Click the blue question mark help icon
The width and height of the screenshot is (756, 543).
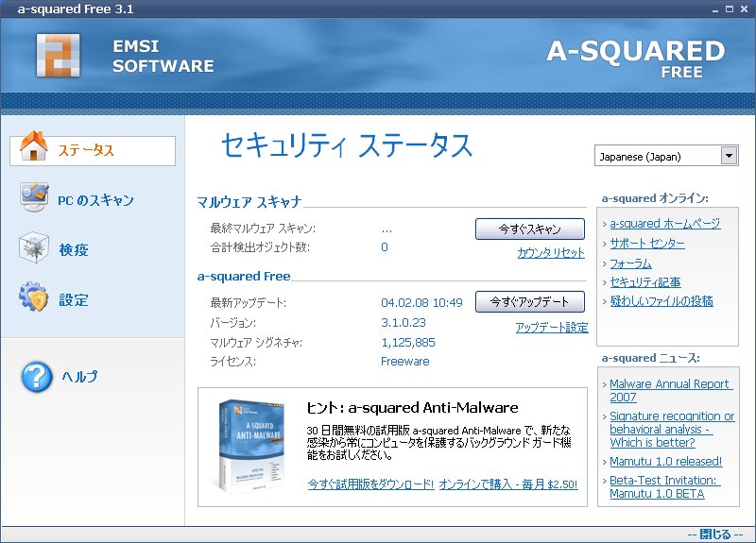[x=37, y=376]
